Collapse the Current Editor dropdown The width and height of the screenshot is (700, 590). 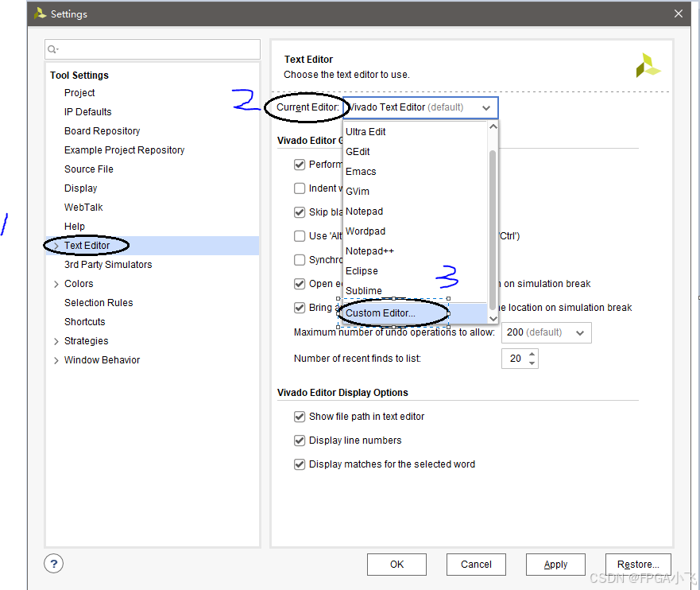[486, 107]
